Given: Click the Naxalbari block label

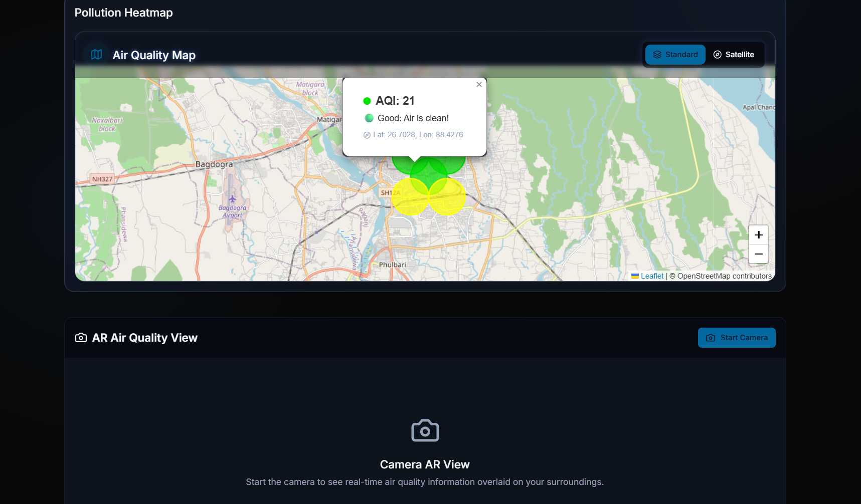Looking at the screenshot, I should tap(107, 124).
